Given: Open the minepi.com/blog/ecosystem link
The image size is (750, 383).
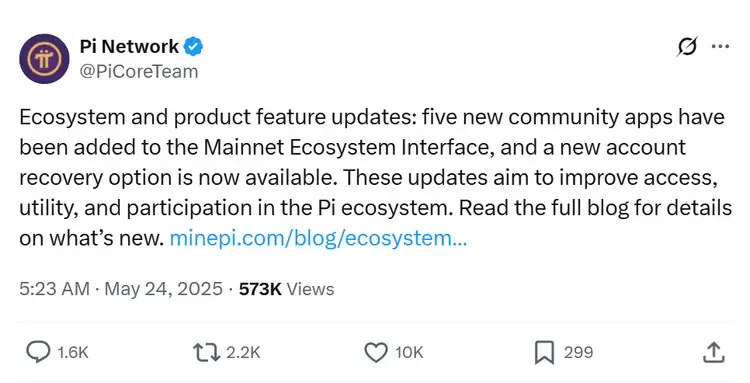Looking at the screenshot, I should click(318, 238).
